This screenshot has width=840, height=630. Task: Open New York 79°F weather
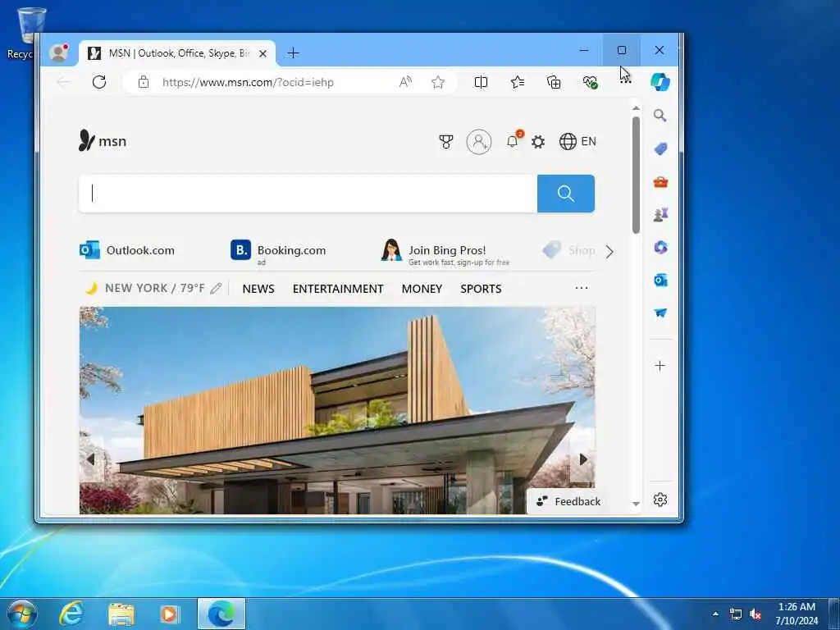point(155,288)
